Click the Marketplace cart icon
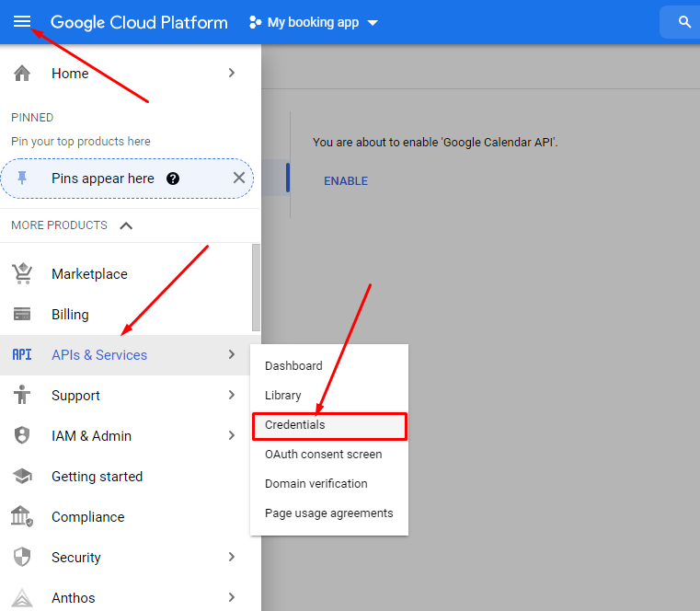This screenshot has width=700, height=611. pyautogui.click(x=22, y=273)
